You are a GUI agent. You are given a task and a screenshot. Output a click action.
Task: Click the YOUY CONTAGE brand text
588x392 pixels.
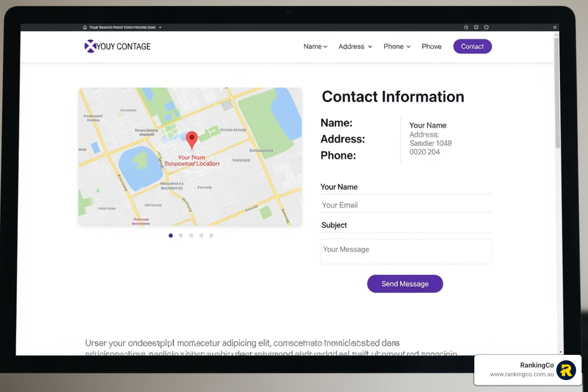pyautogui.click(x=124, y=47)
